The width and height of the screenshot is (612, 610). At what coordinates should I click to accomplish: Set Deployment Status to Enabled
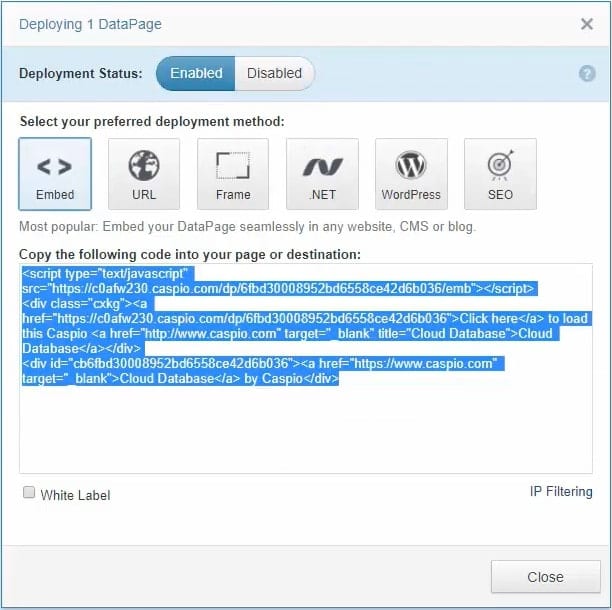(196, 73)
